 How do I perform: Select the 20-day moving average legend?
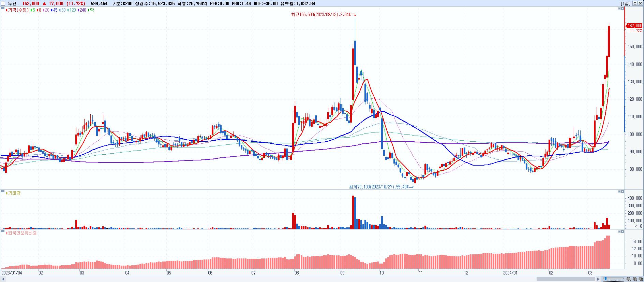(46, 10)
